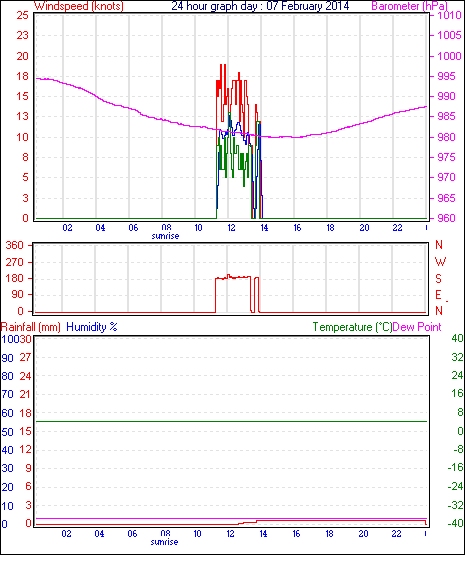Select the Humidity % legend label
Screen dimensions: 465x563
tap(92, 327)
